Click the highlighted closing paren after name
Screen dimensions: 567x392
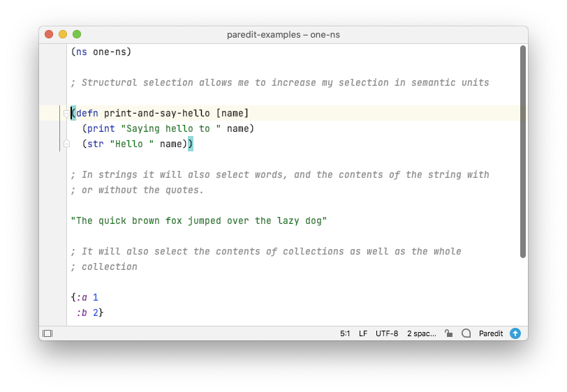[x=191, y=144]
